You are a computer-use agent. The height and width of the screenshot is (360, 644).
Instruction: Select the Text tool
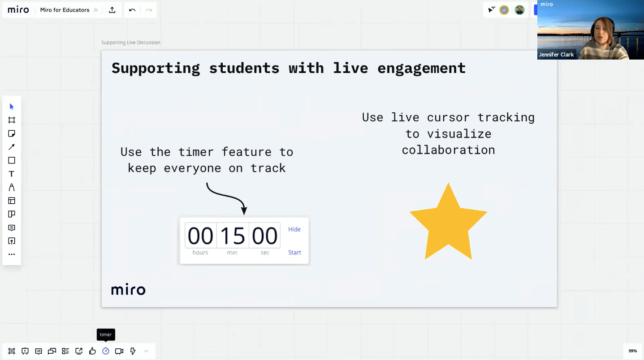[12, 174]
